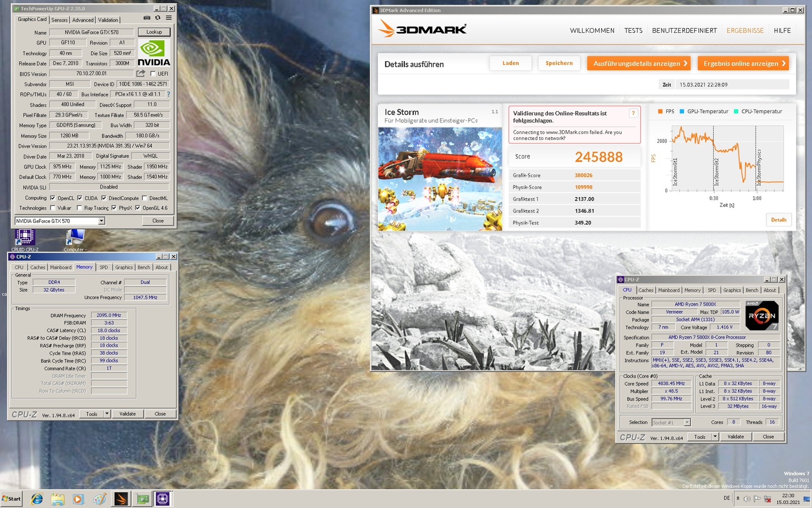The width and height of the screenshot is (812, 508).
Task: Open the Socket #1 selection dropdown
Action: click(x=687, y=422)
